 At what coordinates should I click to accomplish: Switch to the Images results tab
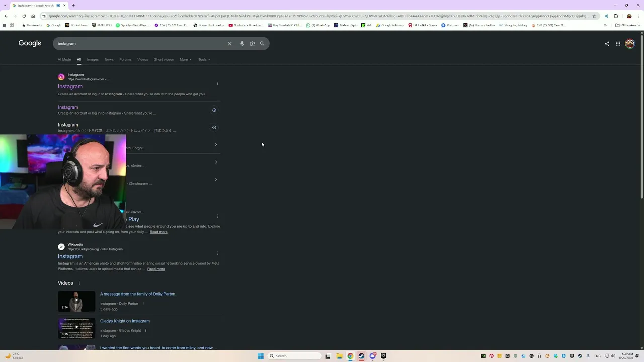pos(93,59)
